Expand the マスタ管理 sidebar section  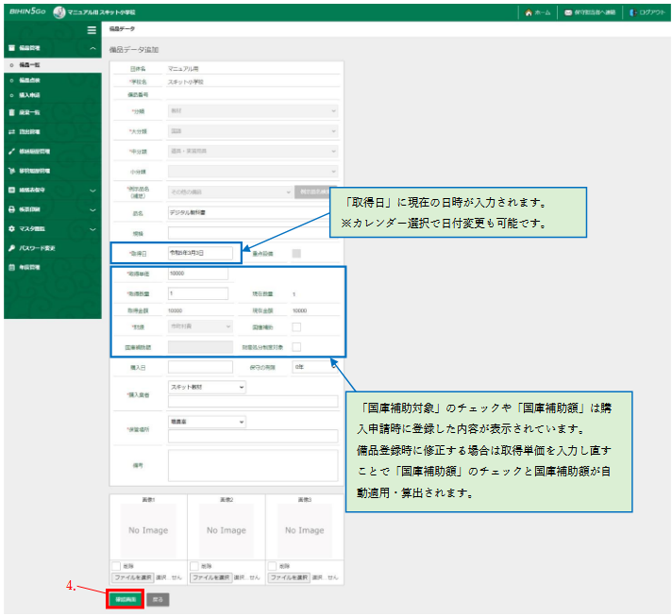pos(51,229)
